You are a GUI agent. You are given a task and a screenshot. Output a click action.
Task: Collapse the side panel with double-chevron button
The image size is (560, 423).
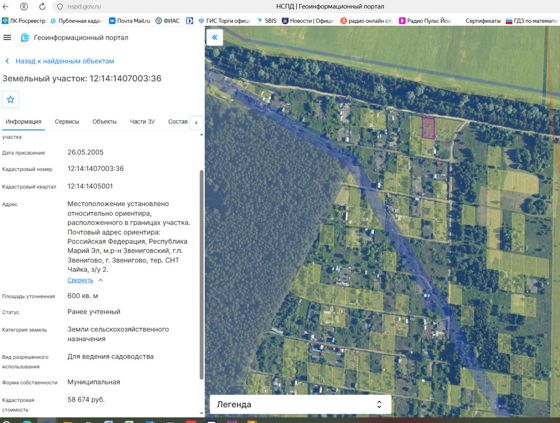click(x=215, y=37)
